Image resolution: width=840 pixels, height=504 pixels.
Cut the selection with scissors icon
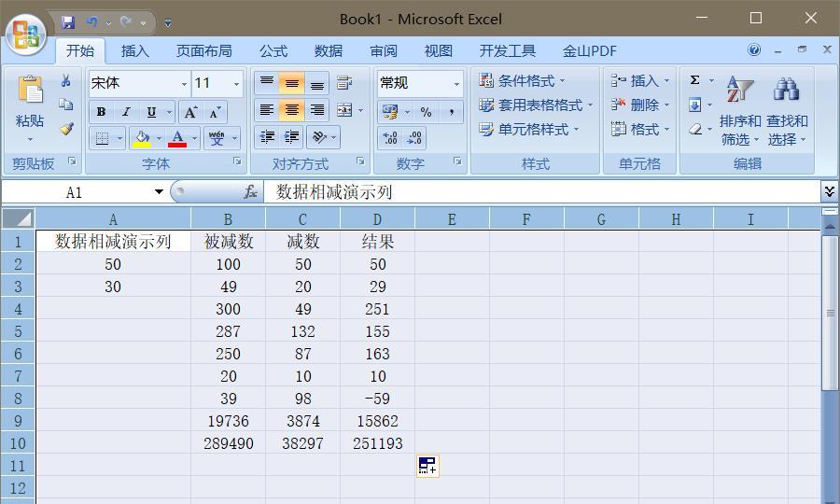tap(66, 81)
